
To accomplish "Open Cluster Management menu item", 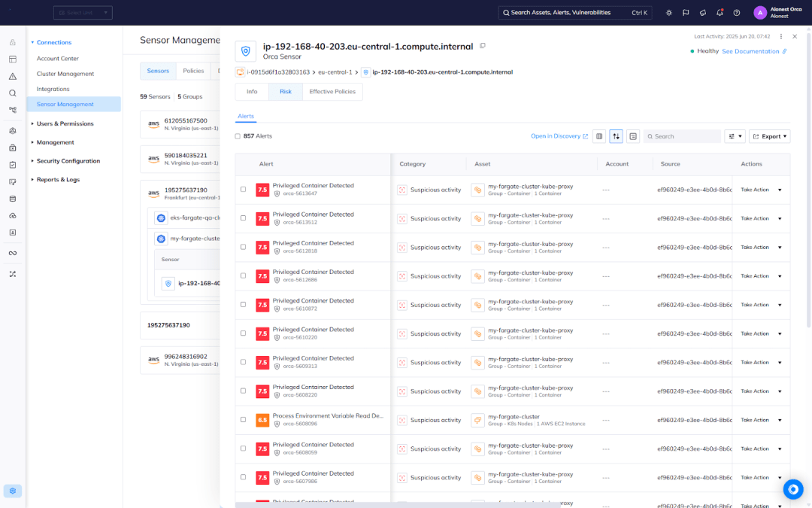I will click(65, 74).
